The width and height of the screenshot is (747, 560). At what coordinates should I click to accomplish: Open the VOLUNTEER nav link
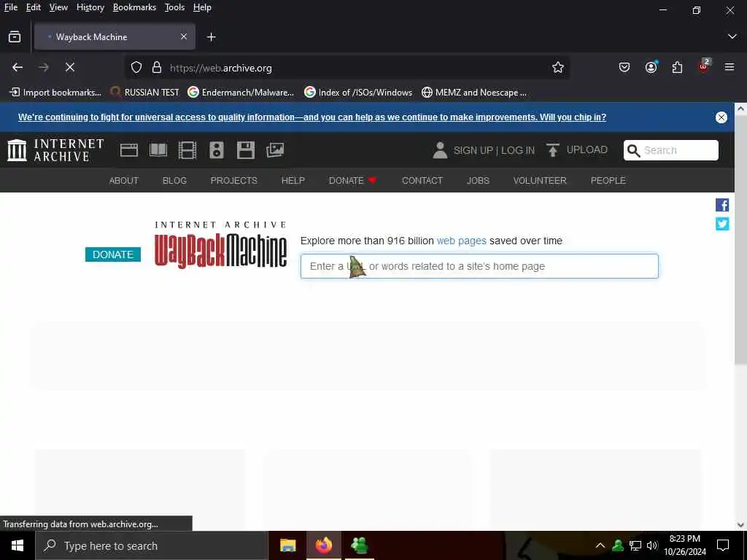click(540, 181)
